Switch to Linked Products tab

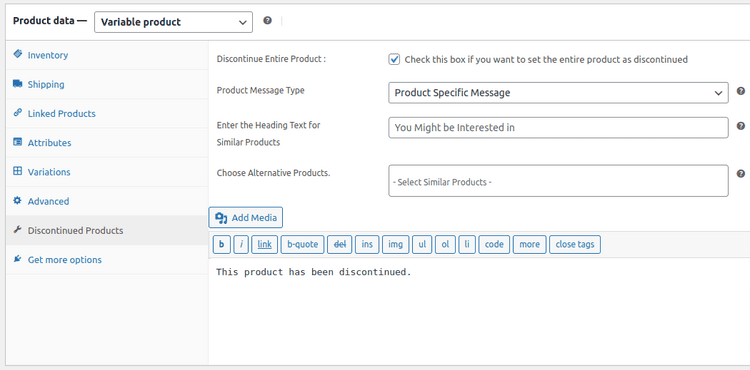pos(61,114)
